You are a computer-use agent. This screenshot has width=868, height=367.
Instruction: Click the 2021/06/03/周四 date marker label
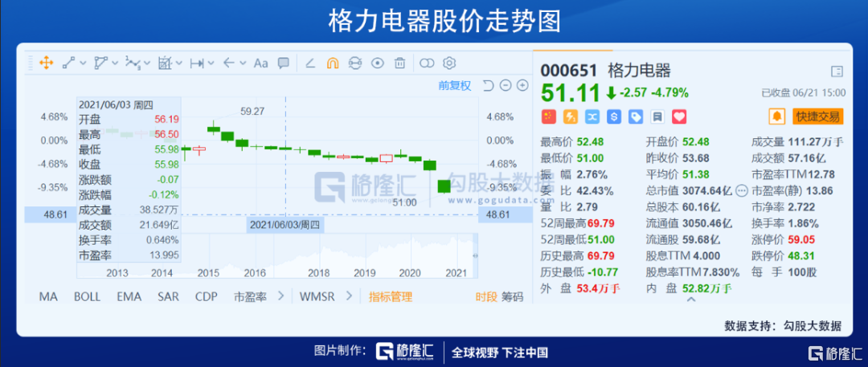click(x=285, y=226)
